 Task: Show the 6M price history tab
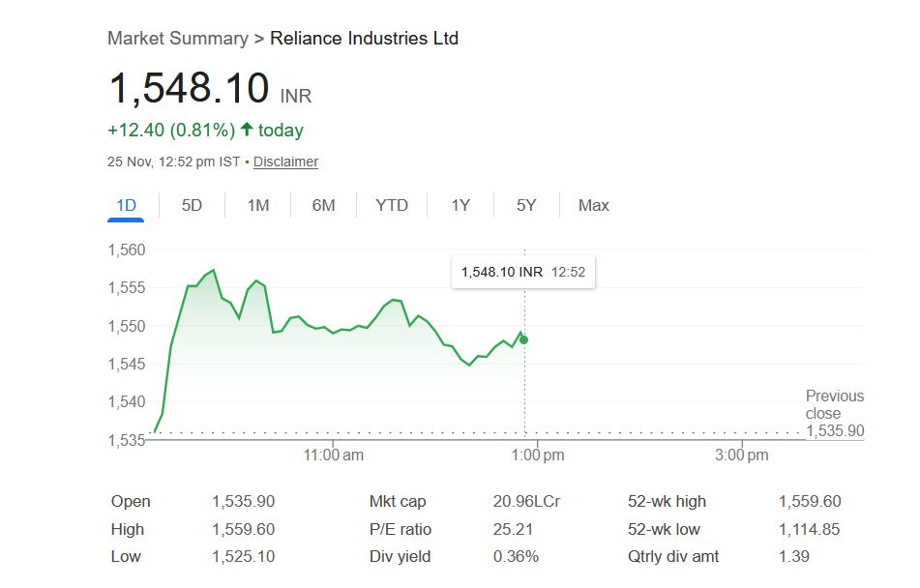click(x=323, y=205)
